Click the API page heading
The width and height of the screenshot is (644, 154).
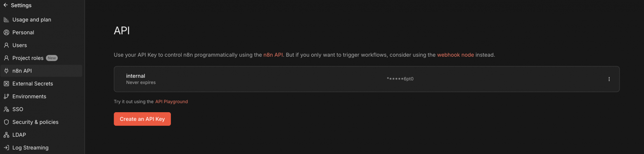tap(122, 31)
